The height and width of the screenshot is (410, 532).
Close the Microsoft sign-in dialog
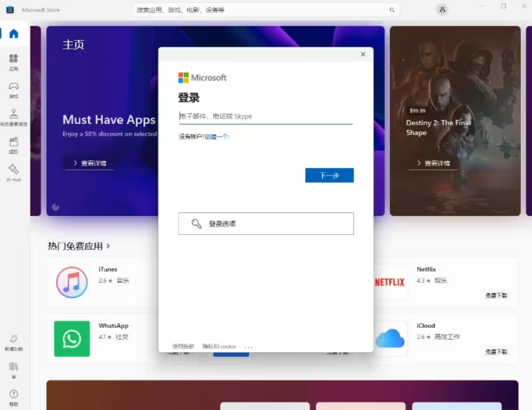[x=363, y=54]
